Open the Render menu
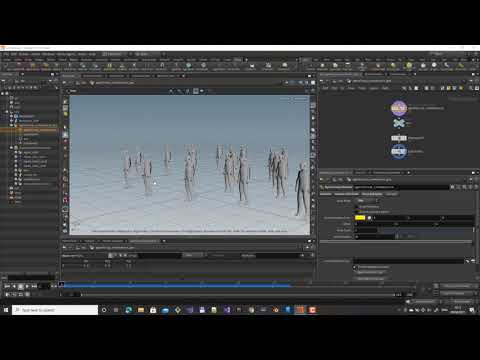The image size is (480, 360). (24, 54)
